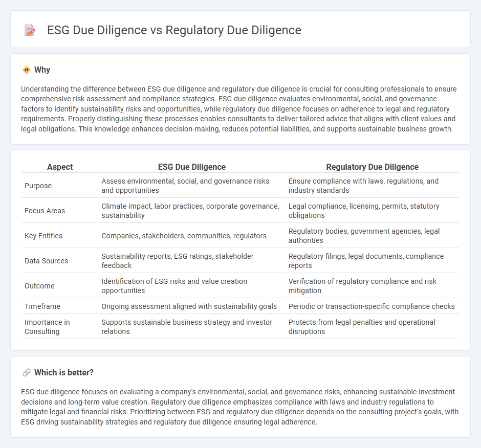The height and width of the screenshot is (448, 481).
Task: Click the orange diamond icon next to Why
Action: 27,70
